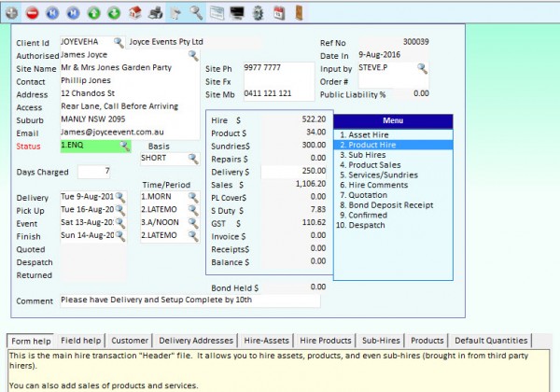Switch to the Form help tab
Viewport: 560px width, 392px height.
click(x=31, y=341)
